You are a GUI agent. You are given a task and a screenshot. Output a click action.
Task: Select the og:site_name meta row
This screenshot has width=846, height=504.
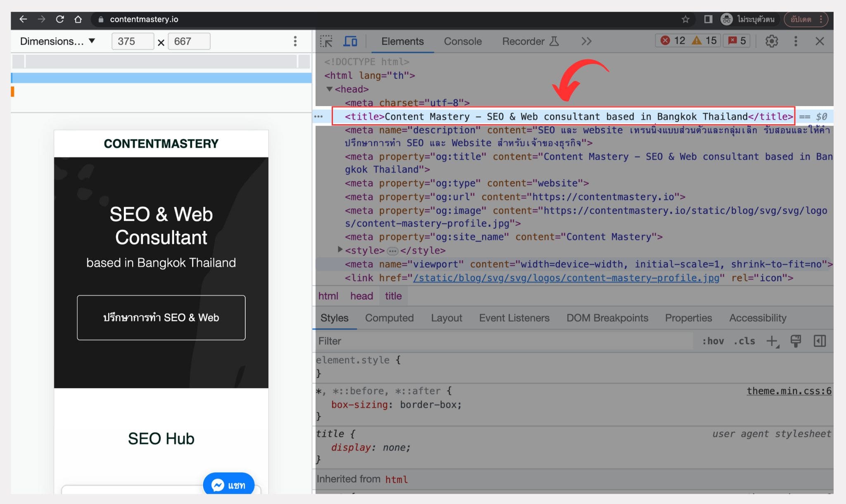point(504,237)
